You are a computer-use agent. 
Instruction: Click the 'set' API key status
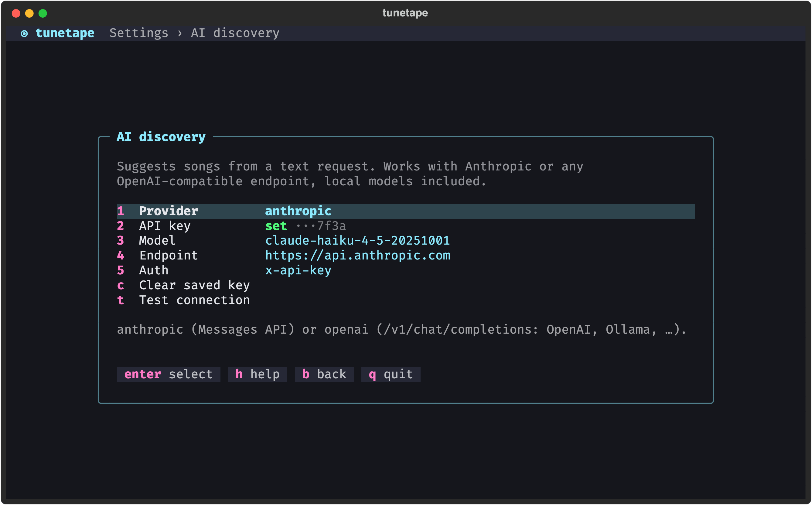coord(276,226)
